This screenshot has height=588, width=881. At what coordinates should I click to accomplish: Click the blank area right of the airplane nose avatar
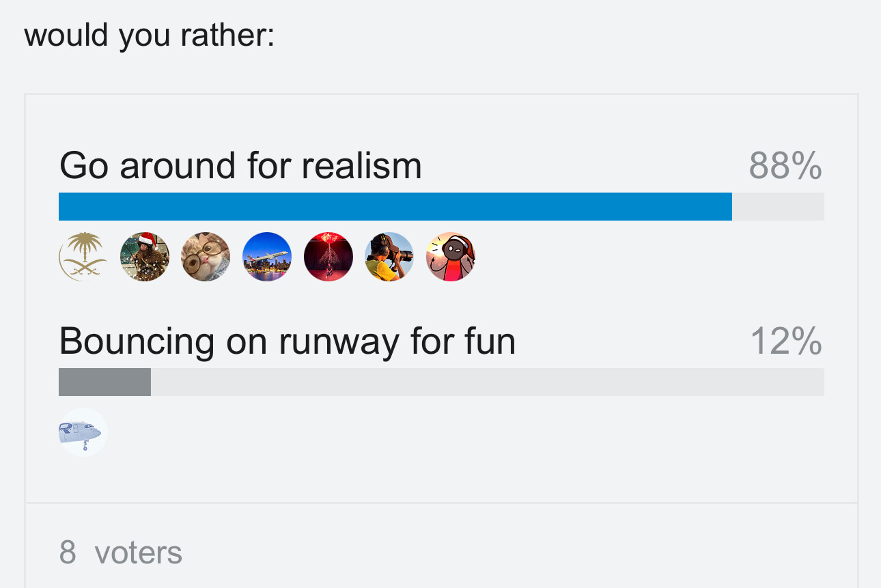coord(410,432)
